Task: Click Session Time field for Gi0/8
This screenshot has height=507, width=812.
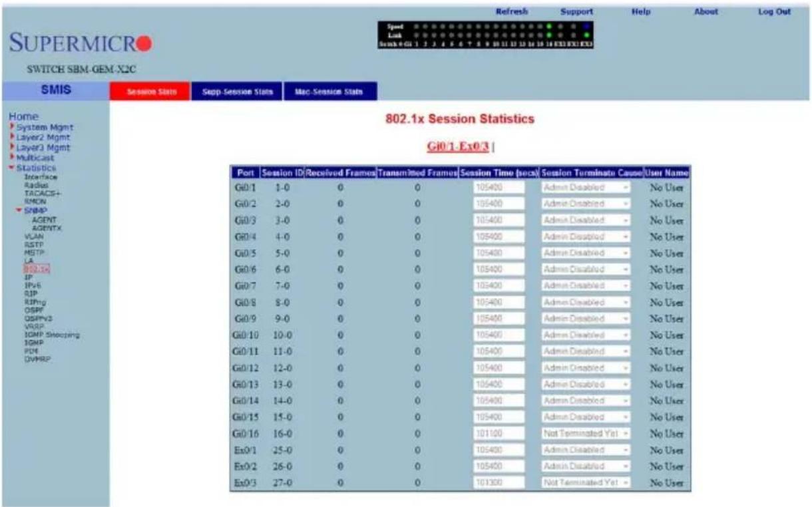Action: [x=500, y=303]
